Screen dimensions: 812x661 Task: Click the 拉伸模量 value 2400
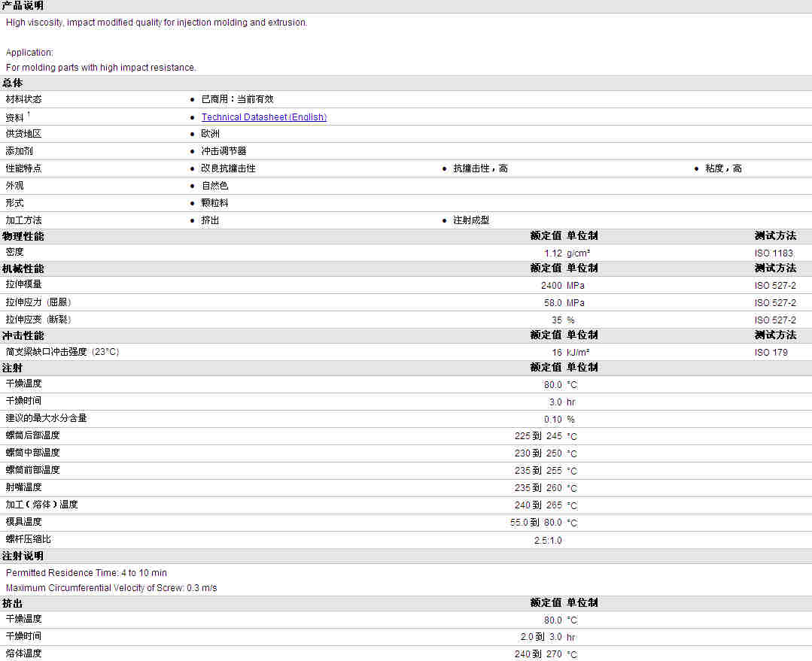click(x=551, y=286)
